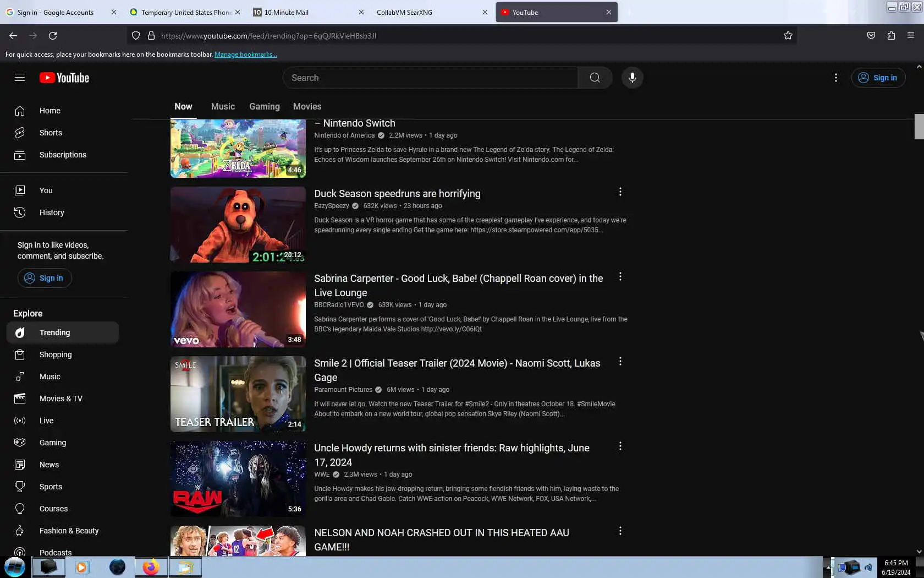The height and width of the screenshot is (578, 924).
Task: Click the sidebar Sign in button
Action: pyautogui.click(x=45, y=278)
